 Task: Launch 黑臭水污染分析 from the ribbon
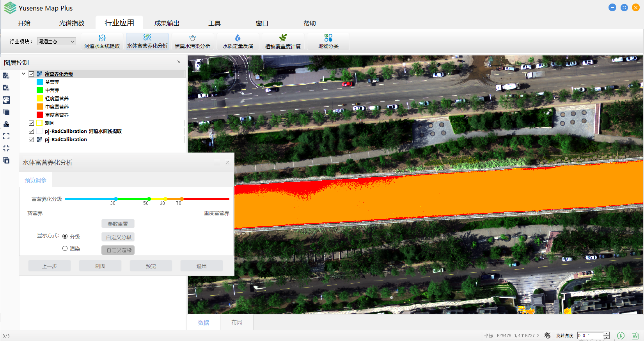tap(192, 41)
